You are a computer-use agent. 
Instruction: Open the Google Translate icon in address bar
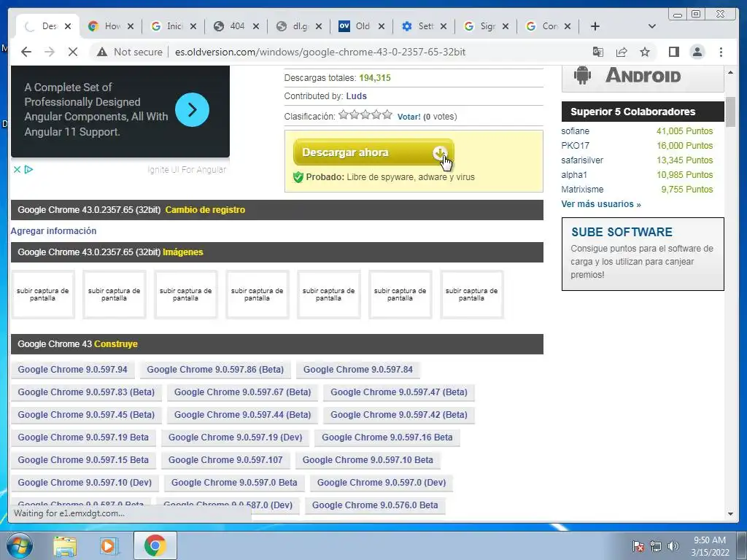point(598,52)
